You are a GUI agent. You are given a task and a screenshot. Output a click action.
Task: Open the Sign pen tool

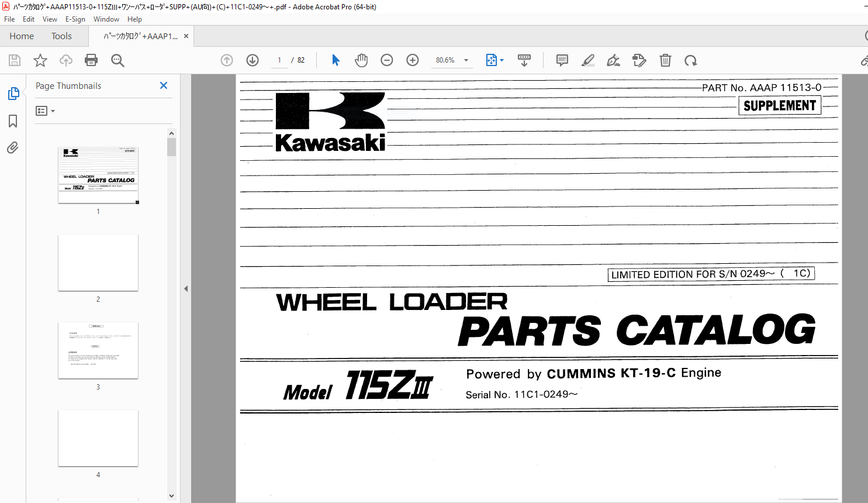[613, 60]
